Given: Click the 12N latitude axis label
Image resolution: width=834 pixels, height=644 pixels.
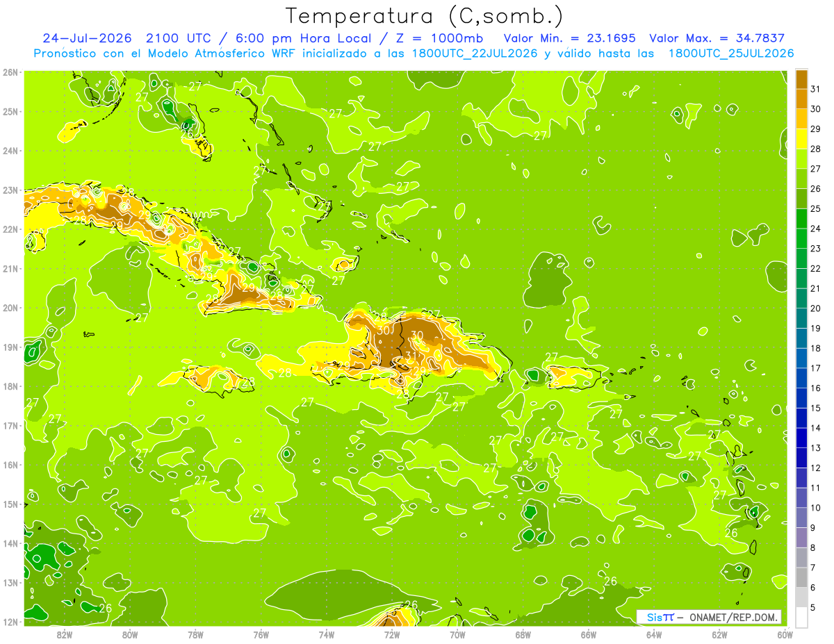Looking at the screenshot, I should [10, 622].
